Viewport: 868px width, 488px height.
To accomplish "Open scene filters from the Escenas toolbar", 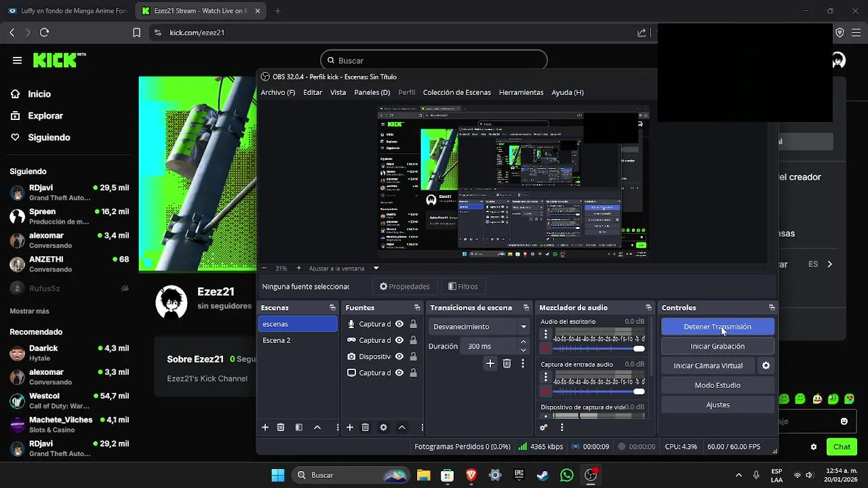I will (x=299, y=428).
